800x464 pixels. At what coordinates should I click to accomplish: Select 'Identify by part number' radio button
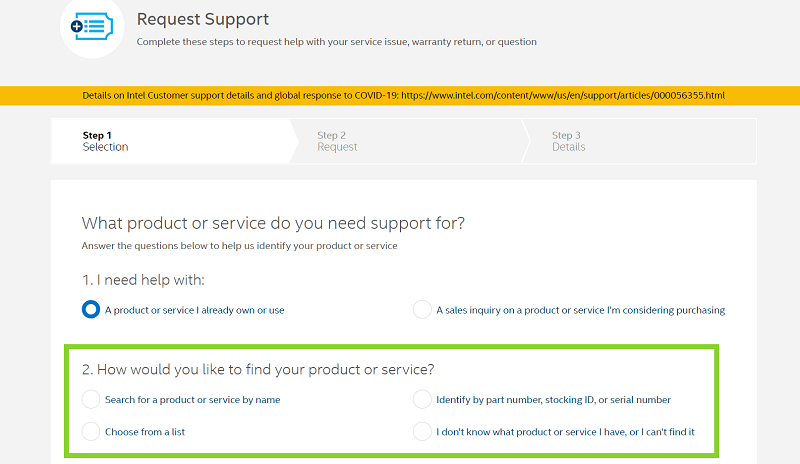click(422, 400)
